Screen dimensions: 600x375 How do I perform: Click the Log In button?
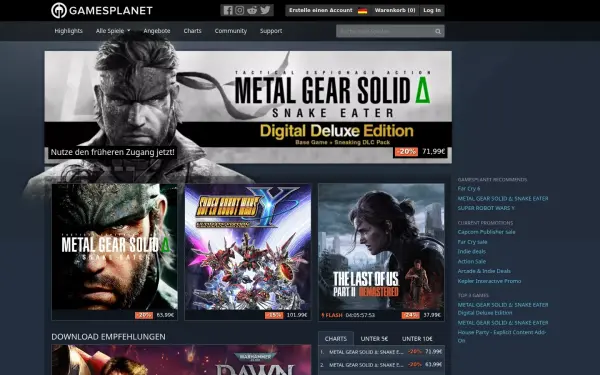432,10
